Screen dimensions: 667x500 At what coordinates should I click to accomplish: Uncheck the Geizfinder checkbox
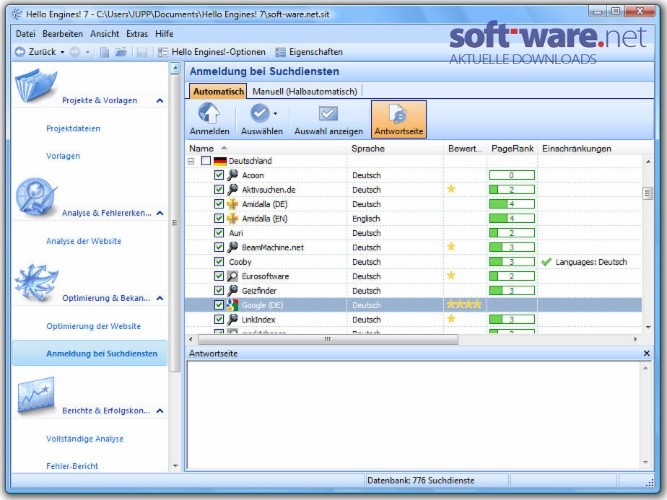coord(219,291)
